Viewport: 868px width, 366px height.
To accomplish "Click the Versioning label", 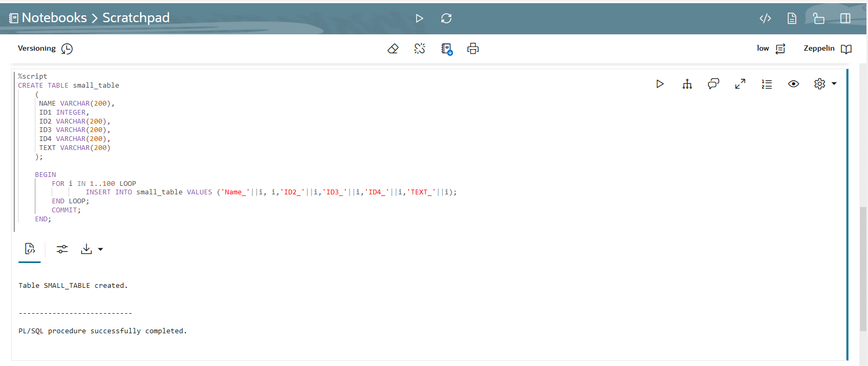I will [36, 48].
